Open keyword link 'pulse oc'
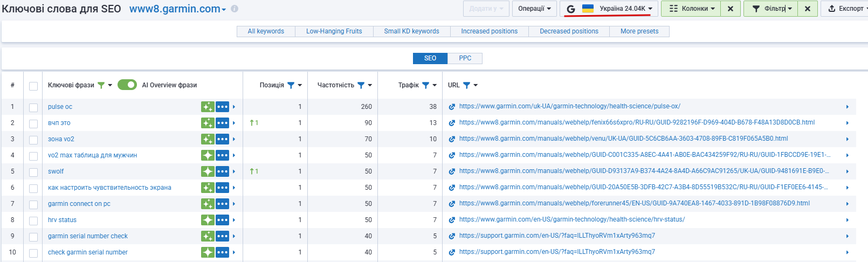Image resolution: width=868 pixels, height=262 pixels. (x=60, y=107)
